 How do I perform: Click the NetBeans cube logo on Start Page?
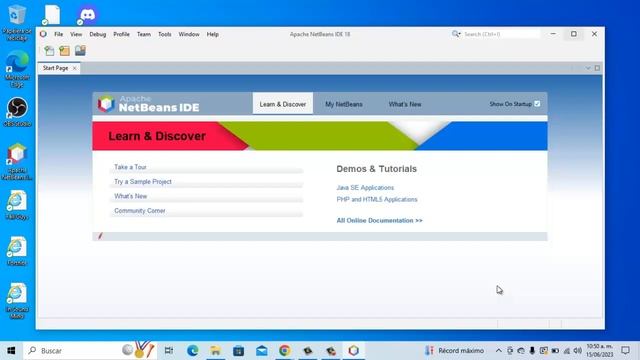[x=106, y=104]
